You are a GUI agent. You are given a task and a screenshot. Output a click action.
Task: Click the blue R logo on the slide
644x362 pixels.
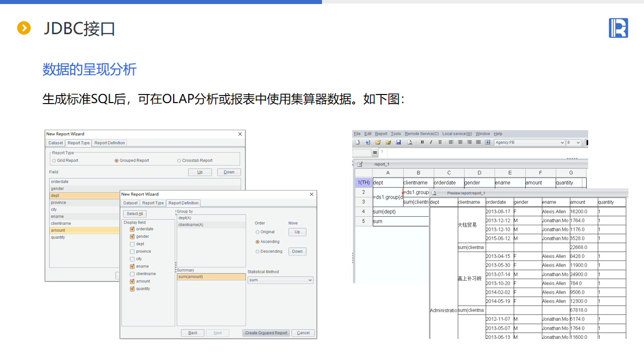point(618,28)
